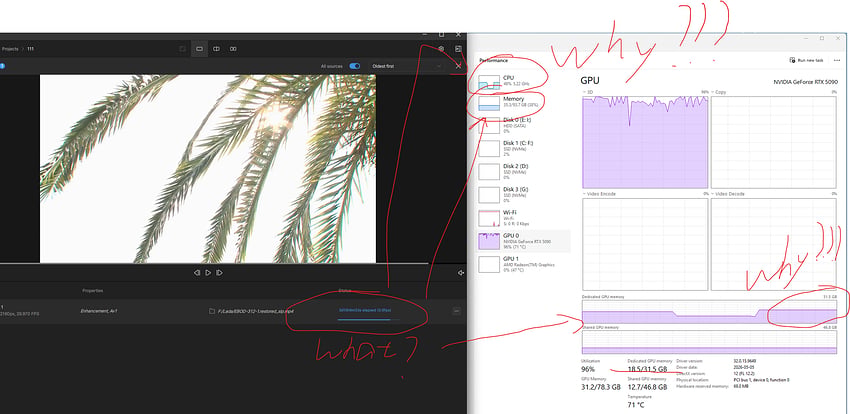Select GPU 0 NVIDIA GeForce RTX 5090 entry
850x414 pixels.
523,241
